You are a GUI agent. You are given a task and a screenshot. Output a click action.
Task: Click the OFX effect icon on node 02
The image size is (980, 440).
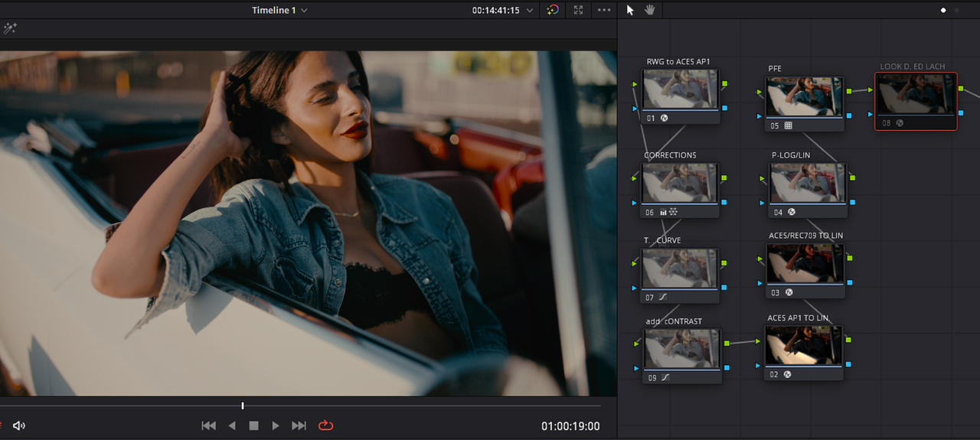(787, 374)
